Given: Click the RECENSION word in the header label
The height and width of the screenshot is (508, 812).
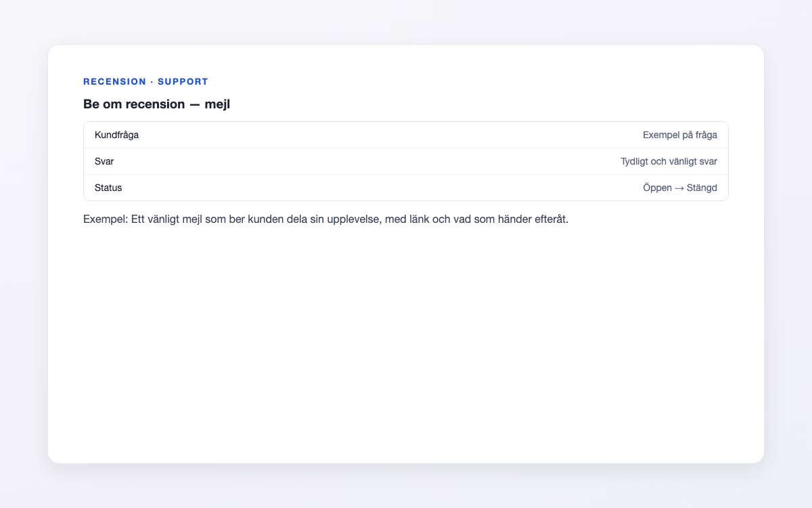Looking at the screenshot, I should pos(114,81).
